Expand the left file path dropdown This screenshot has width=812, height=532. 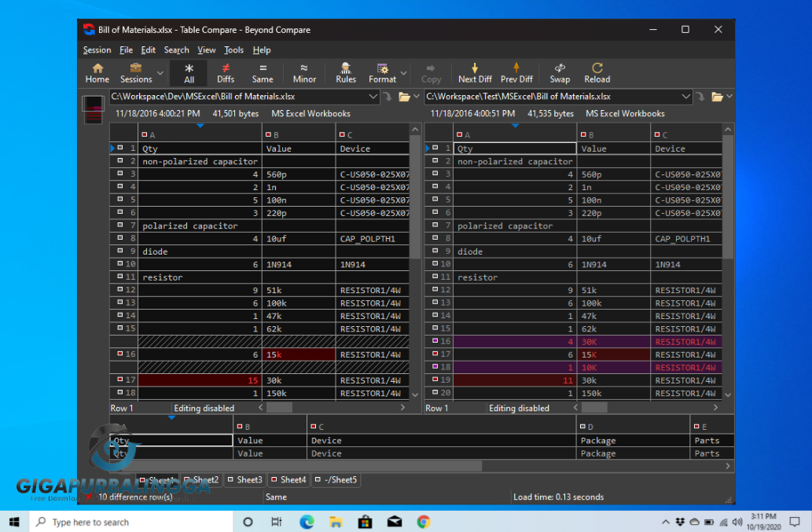pyautogui.click(x=374, y=97)
